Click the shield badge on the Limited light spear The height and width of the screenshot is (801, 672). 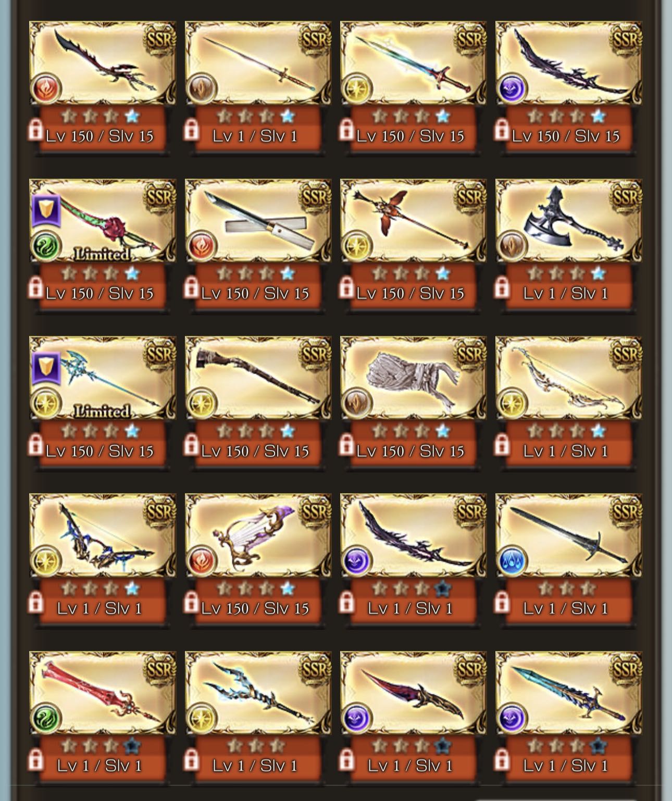click(46, 368)
